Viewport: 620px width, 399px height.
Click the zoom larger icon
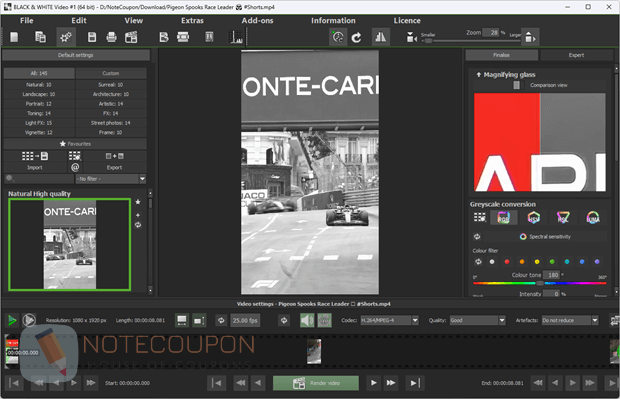(x=530, y=37)
